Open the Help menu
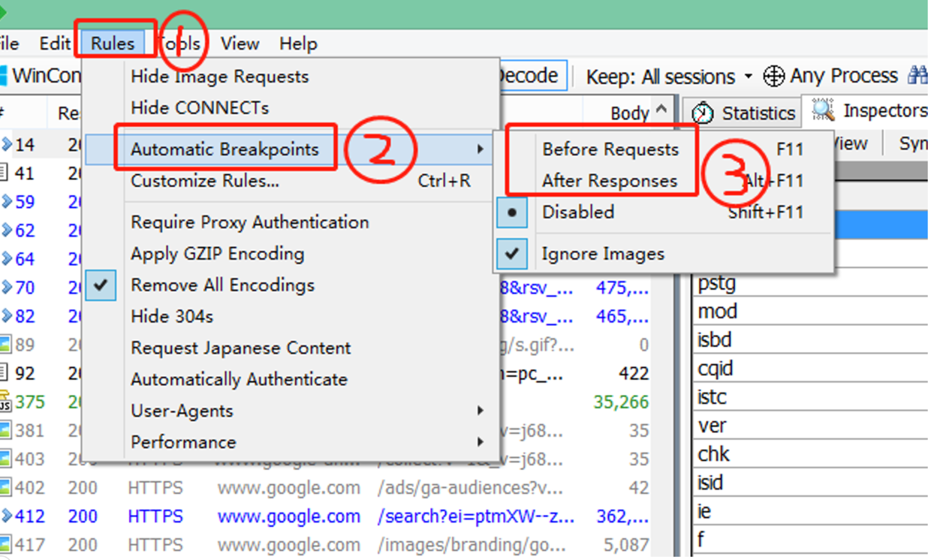The height and width of the screenshot is (560, 931). pos(298,44)
